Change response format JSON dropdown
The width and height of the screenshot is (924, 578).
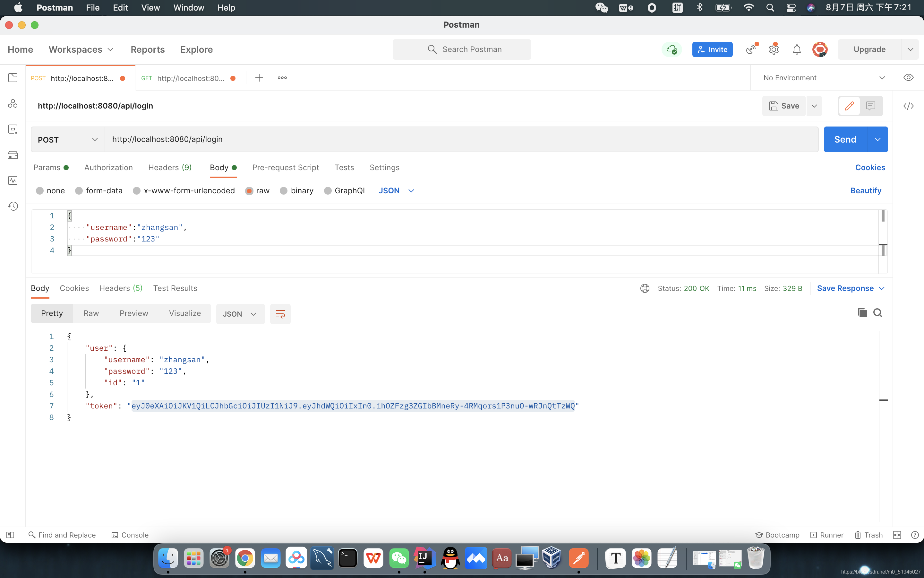(240, 314)
